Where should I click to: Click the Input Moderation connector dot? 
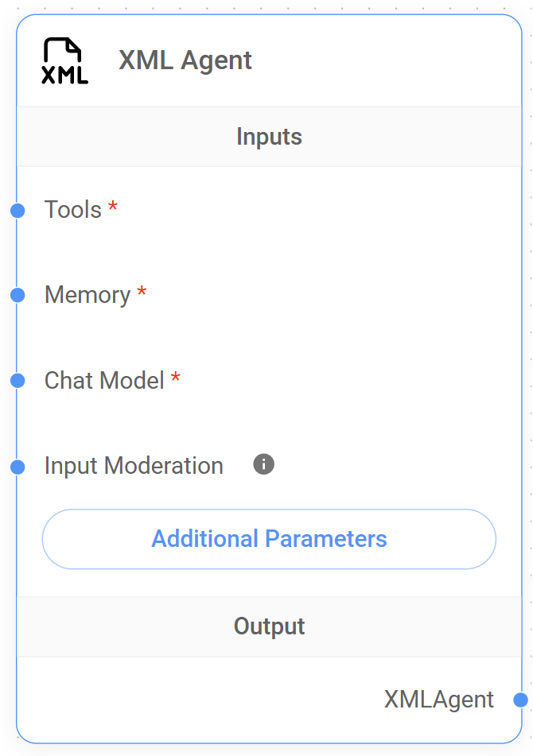(x=18, y=467)
